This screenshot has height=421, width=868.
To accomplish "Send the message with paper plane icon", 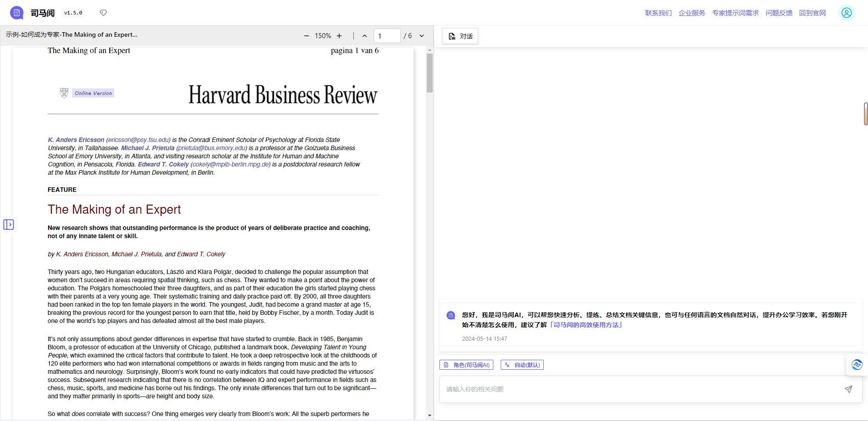I will pyautogui.click(x=848, y=389).
